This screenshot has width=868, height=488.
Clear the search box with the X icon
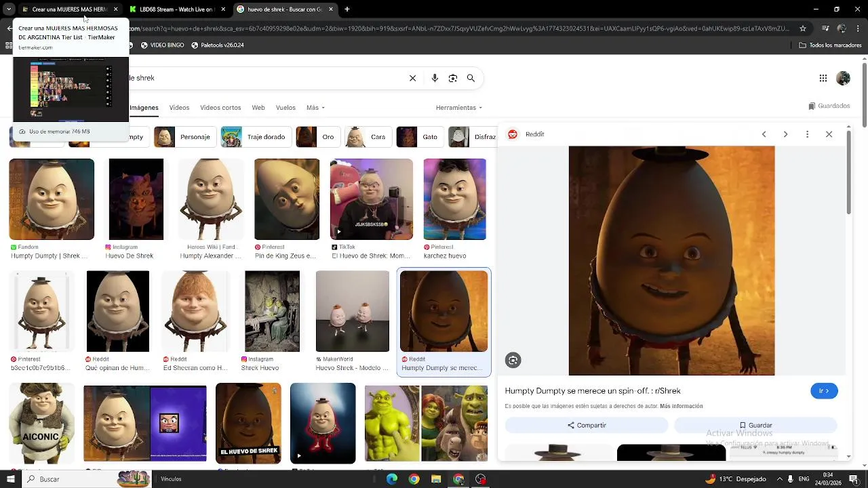(412, 78)
